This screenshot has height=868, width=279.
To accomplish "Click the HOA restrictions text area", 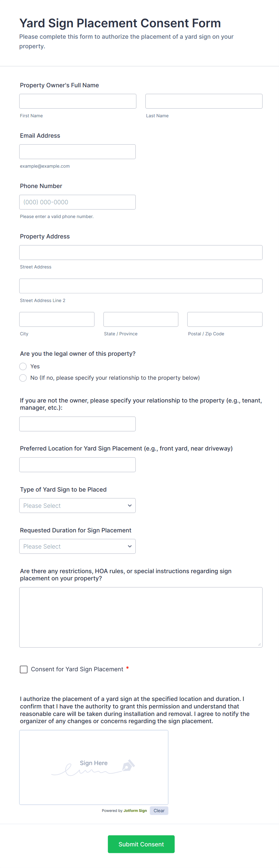I will point(141,617).
